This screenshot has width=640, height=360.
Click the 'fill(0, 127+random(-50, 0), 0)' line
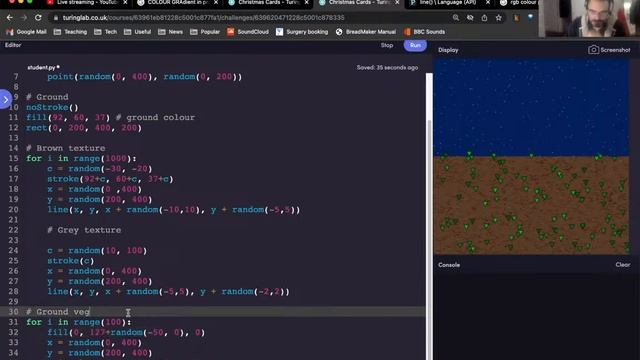click(x=126, y=332)
